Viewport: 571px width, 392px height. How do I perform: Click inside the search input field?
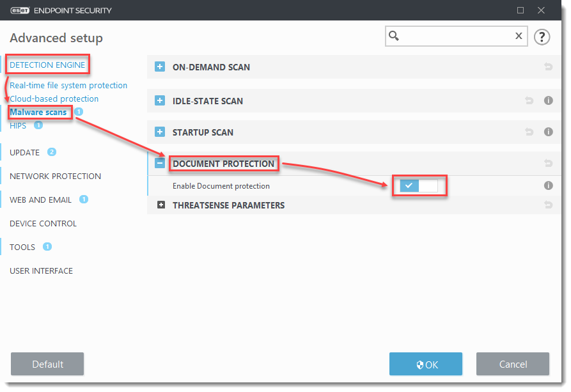pos(454,36)
